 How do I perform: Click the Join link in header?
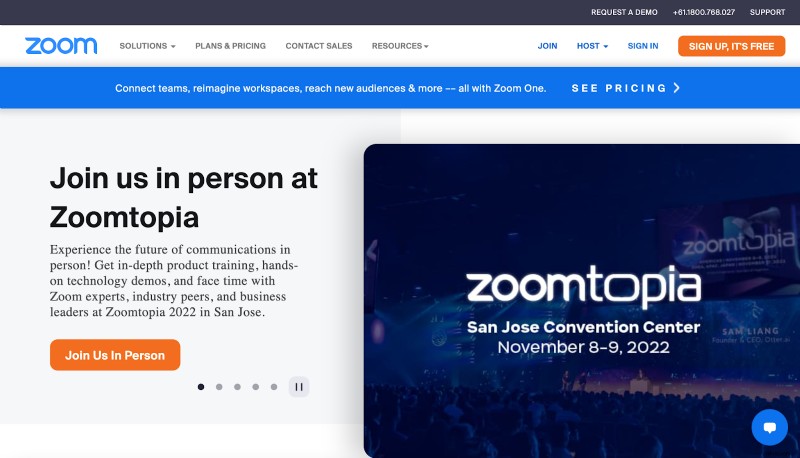(x=547, y=46)
